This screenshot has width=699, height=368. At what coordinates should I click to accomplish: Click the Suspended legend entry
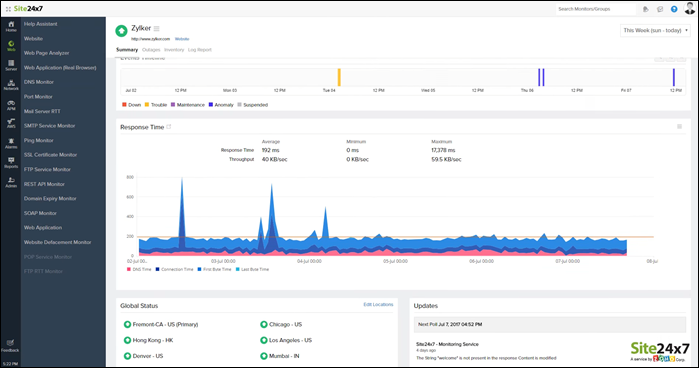point(253,105)
